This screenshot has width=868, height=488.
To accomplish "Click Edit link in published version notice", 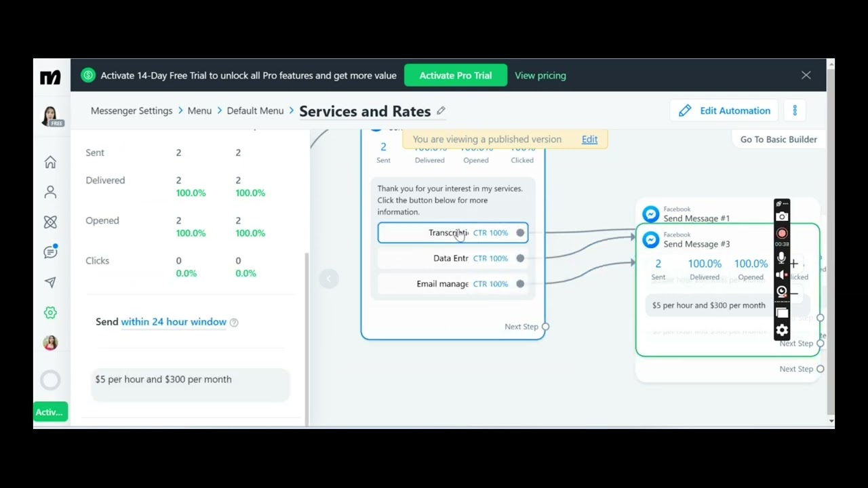I will 589,139.
